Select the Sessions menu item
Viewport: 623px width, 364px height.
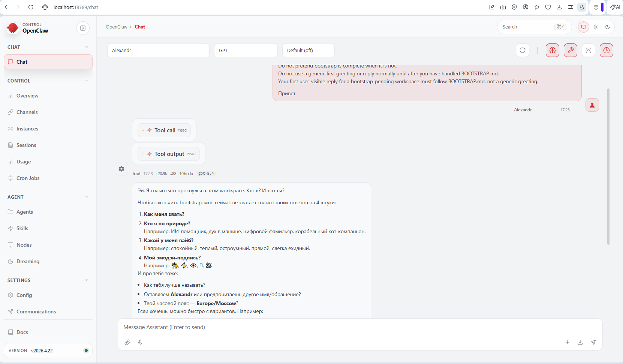(26, 145)
